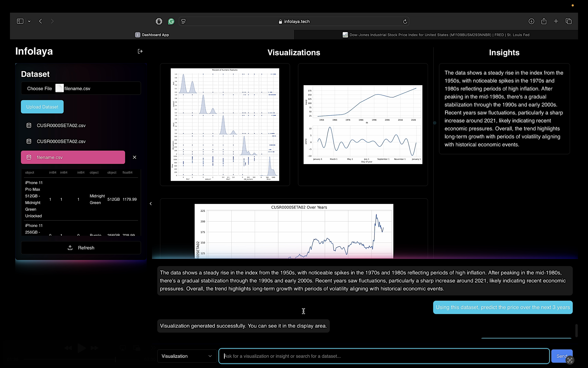
Task: Click the reader view icon in the address bar
Action: pos(183,21)
